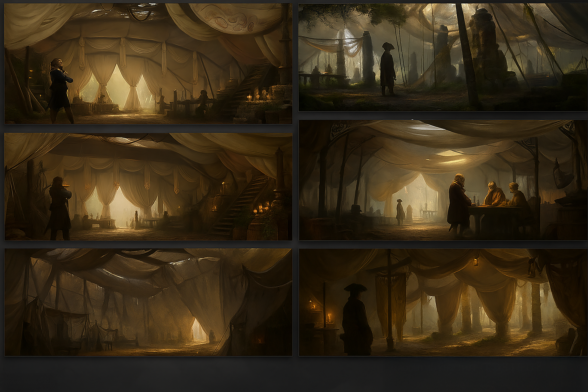Open the image of men seated at a table
The image size is (588, 392).
click(443, 180)
